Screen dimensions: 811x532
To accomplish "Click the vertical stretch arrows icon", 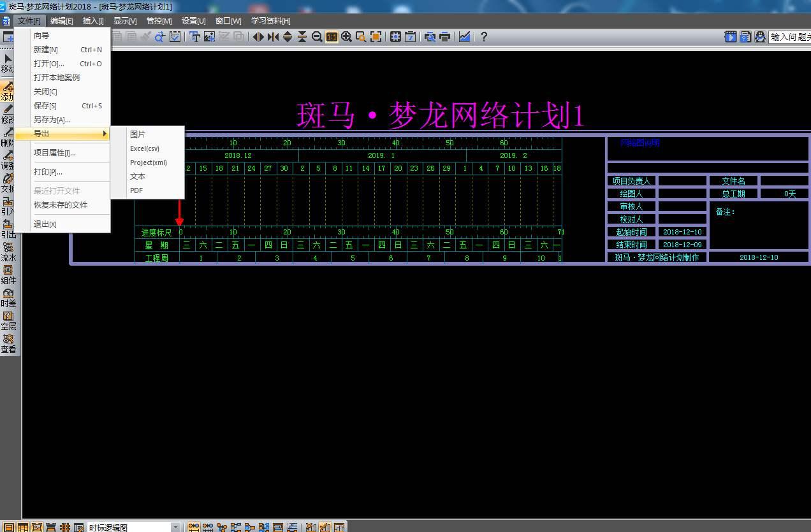I will (x=288, y=37).
